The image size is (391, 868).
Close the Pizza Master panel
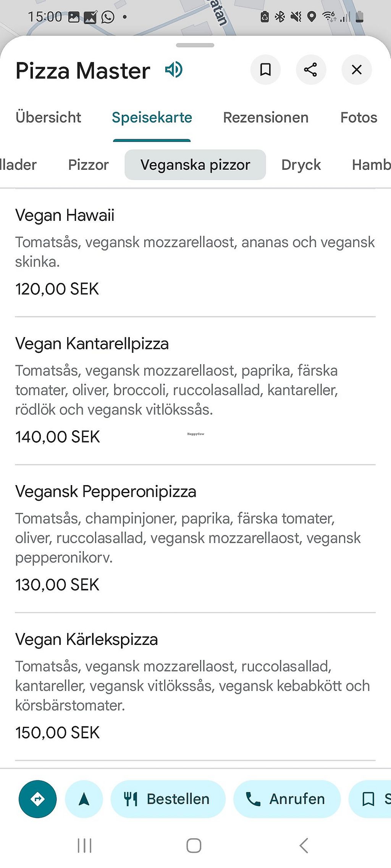coord(357,70)
